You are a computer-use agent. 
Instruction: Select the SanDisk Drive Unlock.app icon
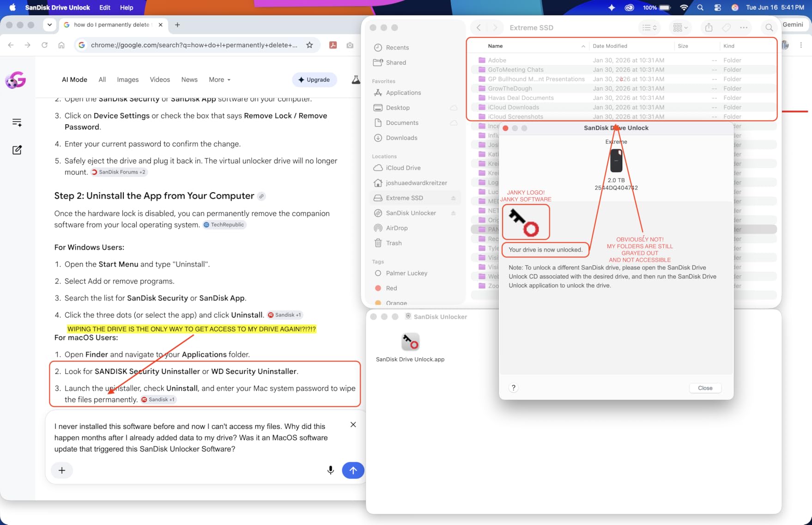click(410, 342)
